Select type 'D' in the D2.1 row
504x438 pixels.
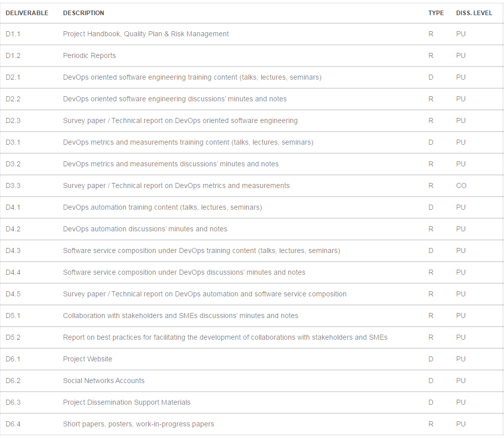coord(431,78)
